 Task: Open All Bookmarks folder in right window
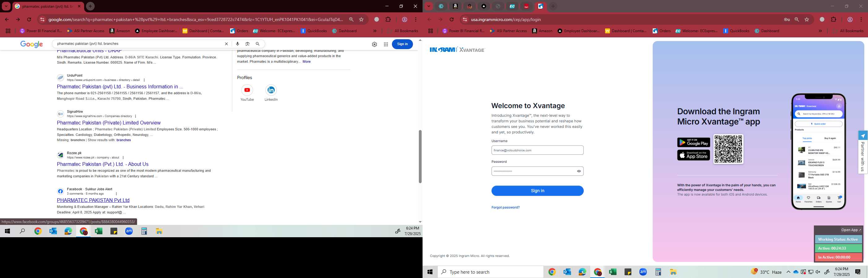pyautogui.click(x=848, y=31)
